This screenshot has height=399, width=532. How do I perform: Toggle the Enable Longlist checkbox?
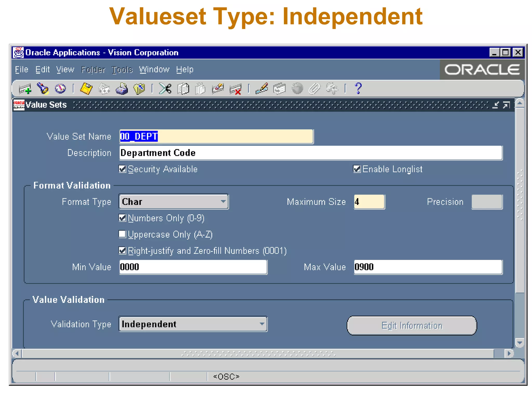point(357,169)
